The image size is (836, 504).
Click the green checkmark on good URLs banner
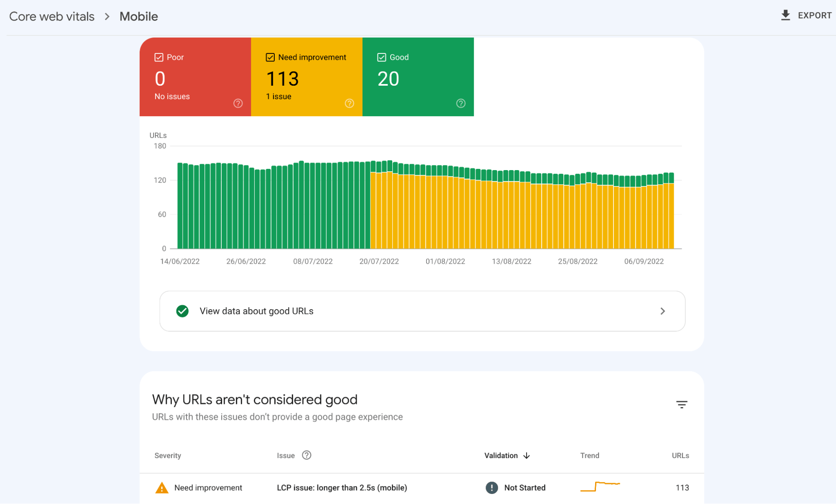182,311
